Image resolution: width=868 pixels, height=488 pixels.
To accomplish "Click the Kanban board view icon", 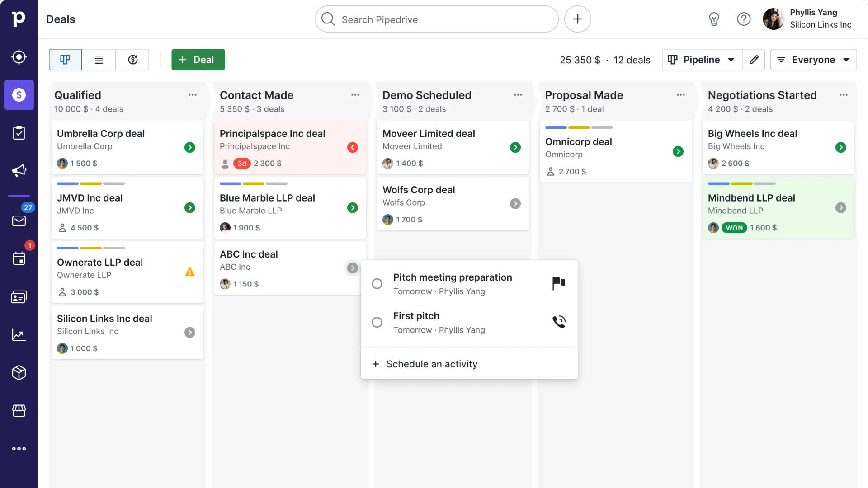I will pyautogui.click(x=65, y=60).
